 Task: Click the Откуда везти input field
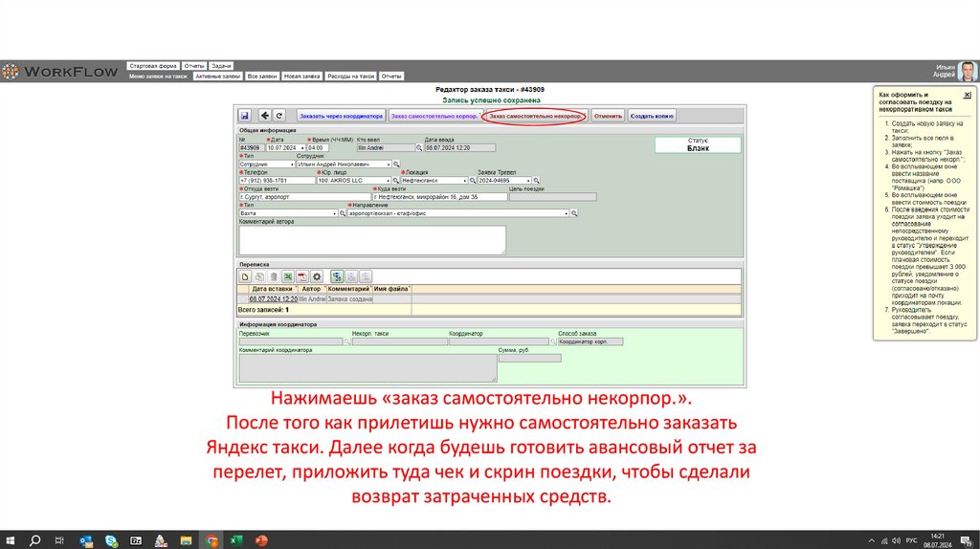pos(305,197)
